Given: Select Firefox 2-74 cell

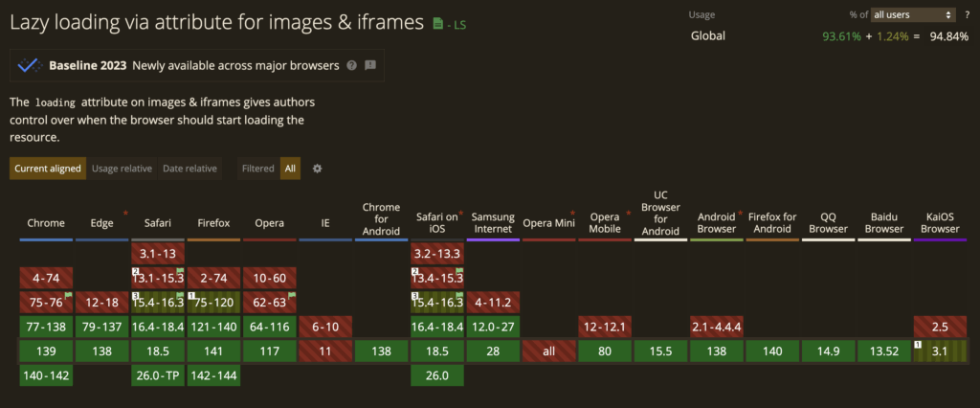Looking at the screenshot, I should pos(213,278).
